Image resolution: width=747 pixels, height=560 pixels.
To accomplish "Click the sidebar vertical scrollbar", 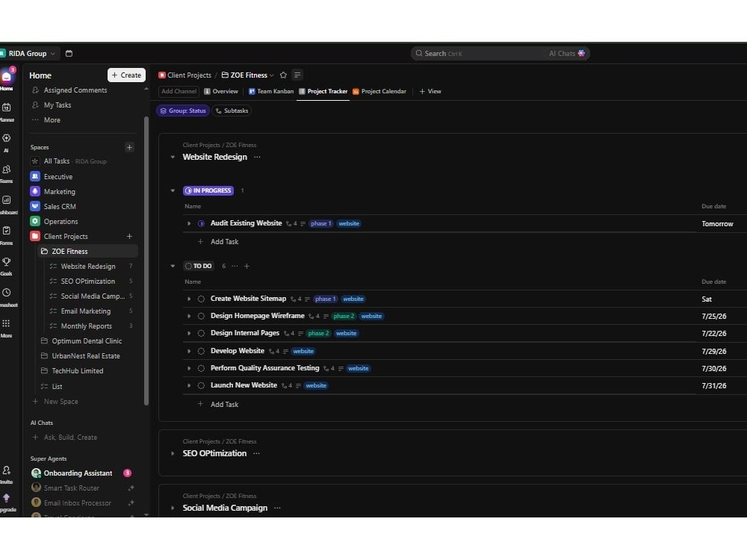I will [146, 261].
